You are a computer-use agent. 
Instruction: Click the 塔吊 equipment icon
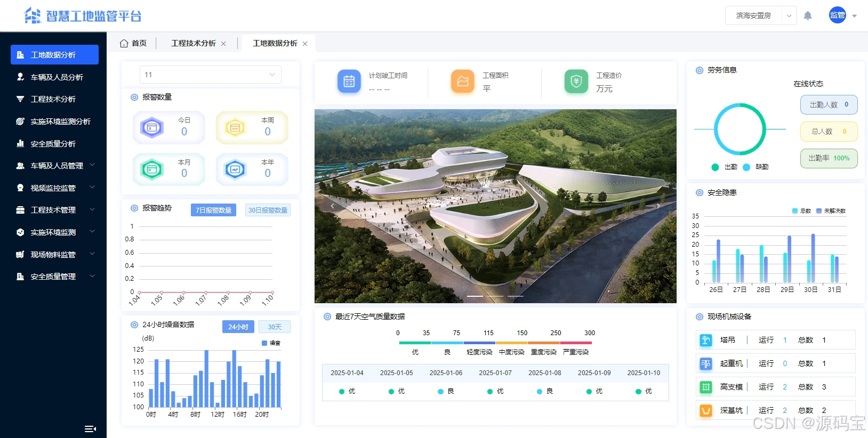pyautogui.click(x=706, y=340)
